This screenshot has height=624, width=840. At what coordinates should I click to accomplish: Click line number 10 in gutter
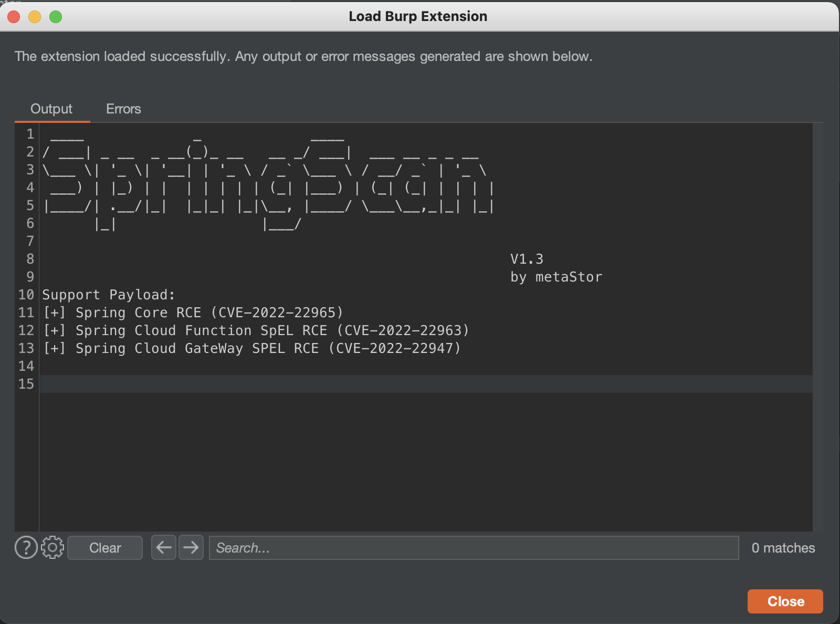coord(26,295)
